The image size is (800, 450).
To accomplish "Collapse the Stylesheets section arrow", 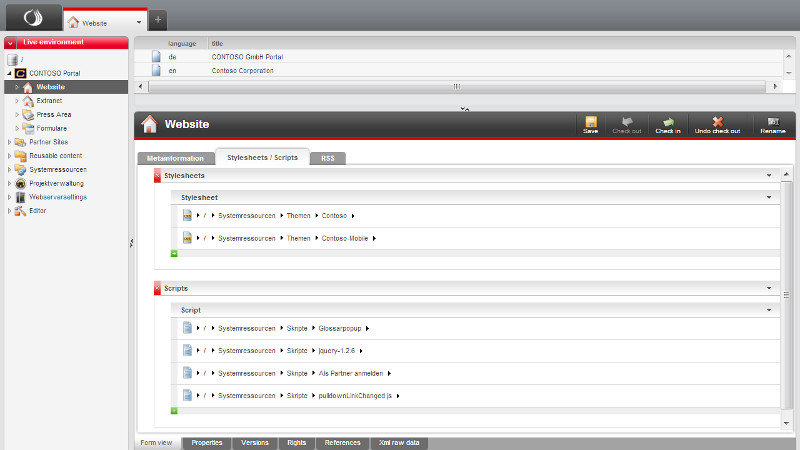I will [x=769, y=175].
